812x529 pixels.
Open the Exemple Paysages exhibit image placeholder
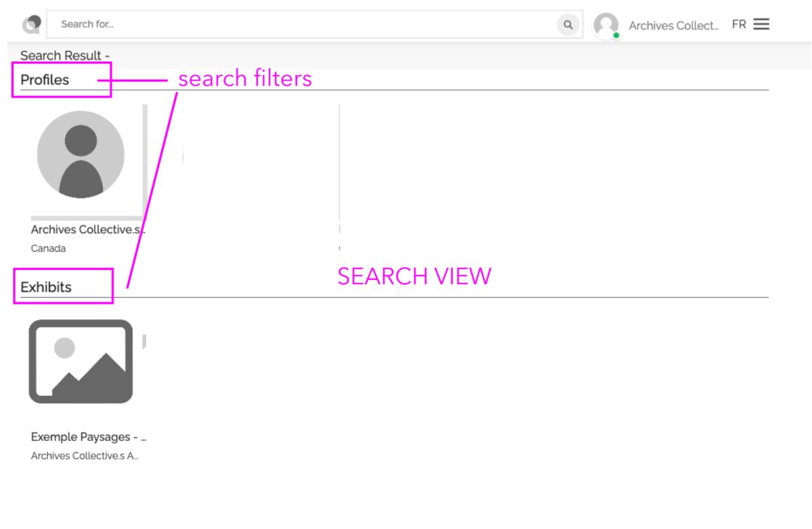point(81,361)
